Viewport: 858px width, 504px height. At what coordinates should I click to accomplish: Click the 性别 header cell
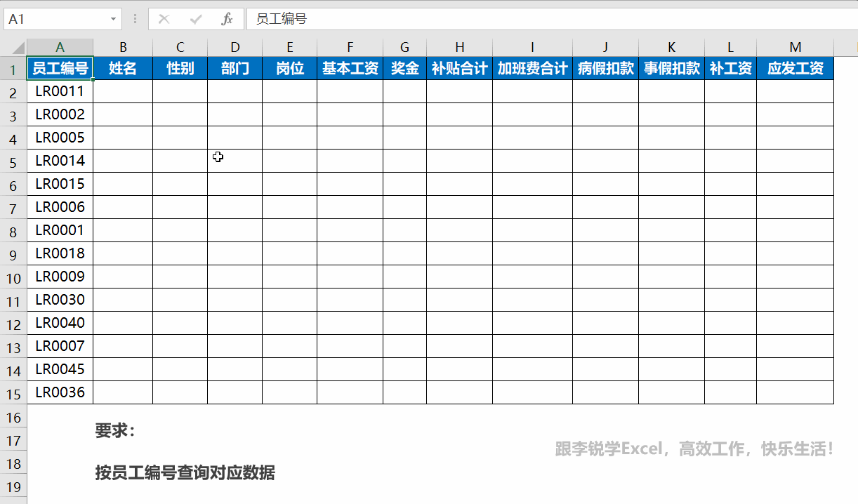pos(180,68)
